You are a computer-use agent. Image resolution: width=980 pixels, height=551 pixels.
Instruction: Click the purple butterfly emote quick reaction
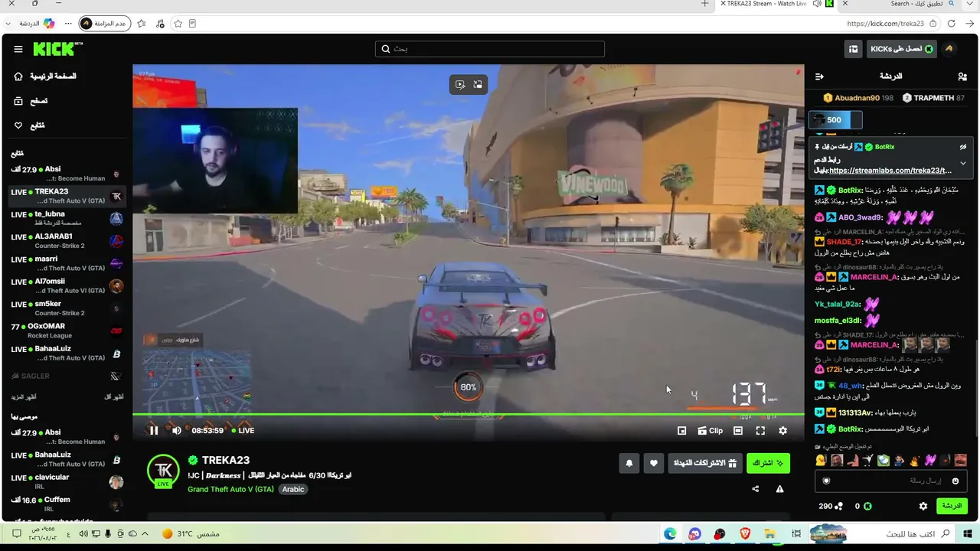(x=930, y=461)
